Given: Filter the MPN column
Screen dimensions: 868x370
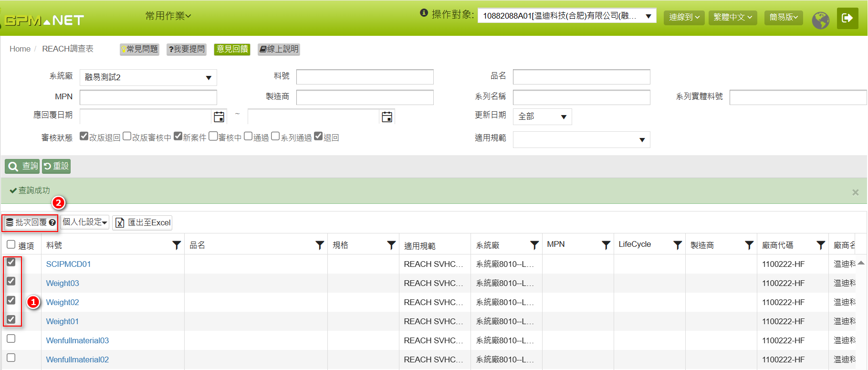Looking at the screenshot, I should (606, 245).
